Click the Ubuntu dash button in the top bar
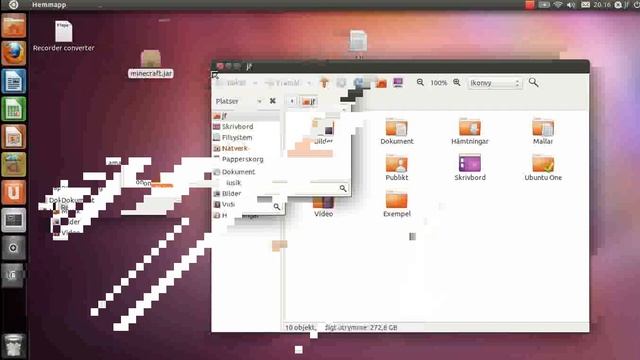The height and width of the screenshot is (360, 640). pos(13,4)
